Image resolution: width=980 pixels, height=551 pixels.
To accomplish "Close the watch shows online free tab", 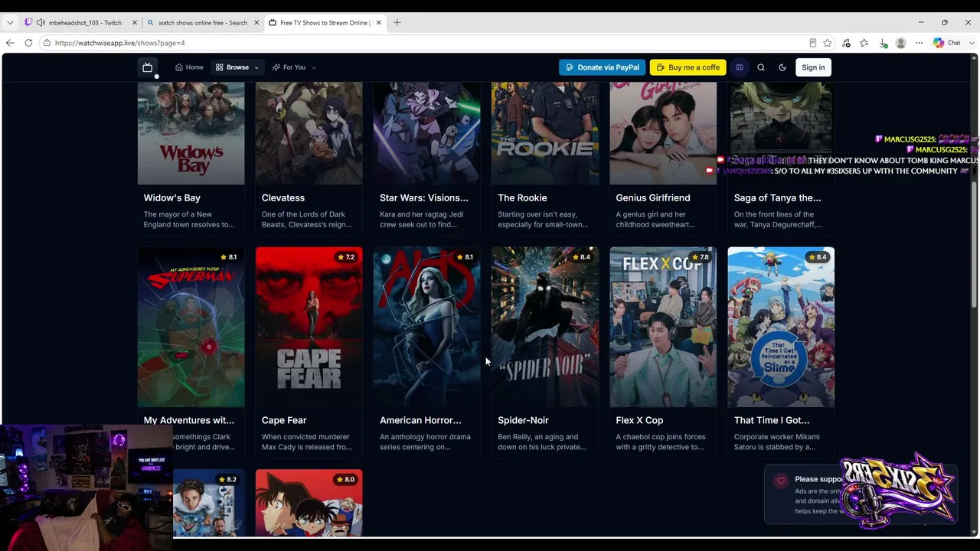I will tap(256, 23).
